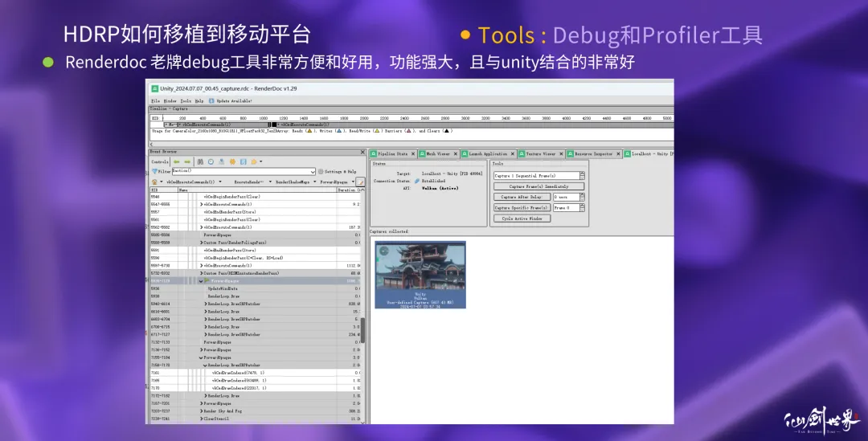Close the Event Browser panel
Viewport: 868px width, 441px height.
[362, 152]
